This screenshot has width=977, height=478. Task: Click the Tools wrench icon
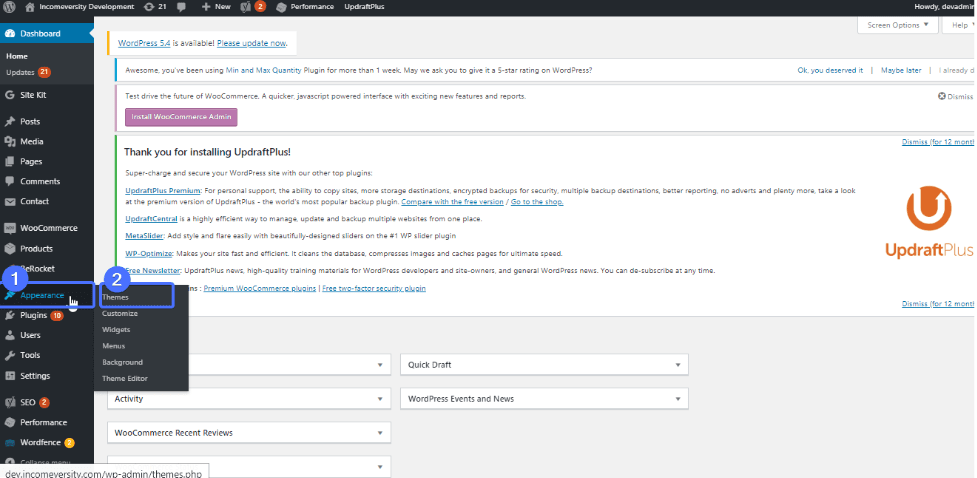[9, 355]
